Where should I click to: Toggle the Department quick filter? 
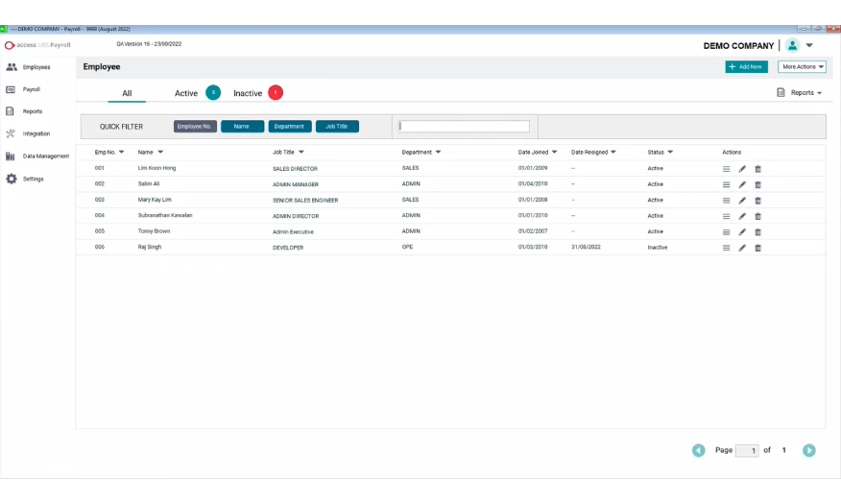(x=289, y=127)
